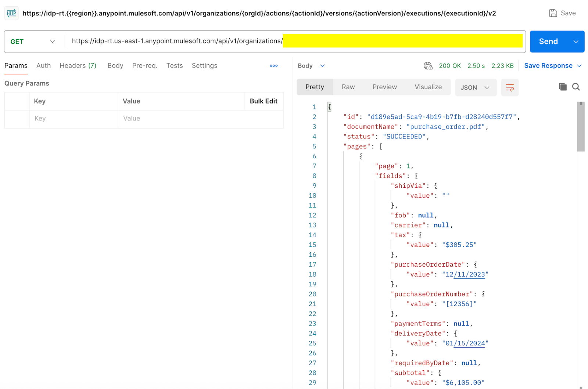
Task: Save the request using the Save icon
Action: [553, 13]
